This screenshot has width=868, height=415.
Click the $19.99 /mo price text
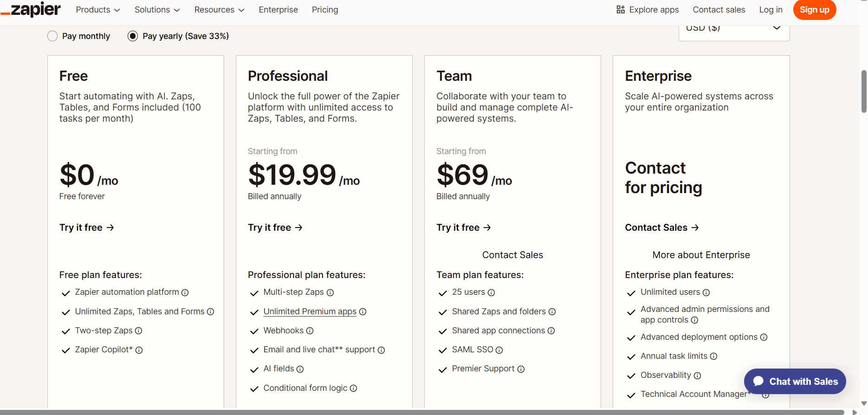tap(304, 175)
